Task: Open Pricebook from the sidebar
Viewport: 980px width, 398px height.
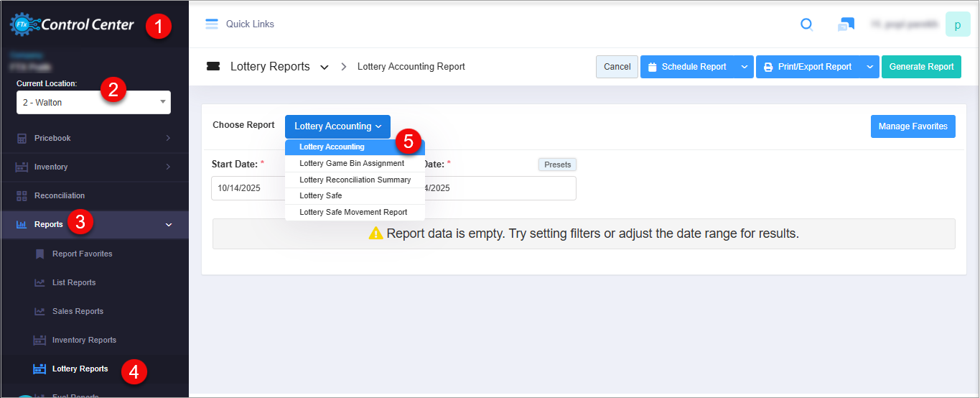Action: [52, 138]
